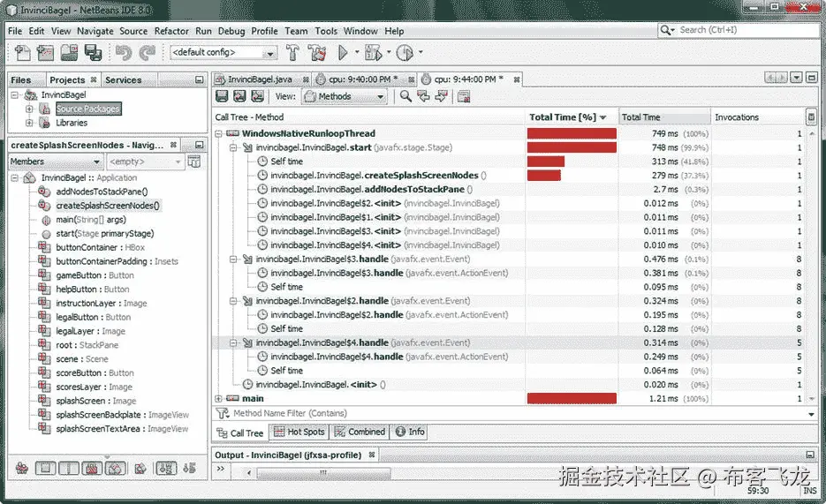Open the empty filter combo box in Navigator

[145, 162]
